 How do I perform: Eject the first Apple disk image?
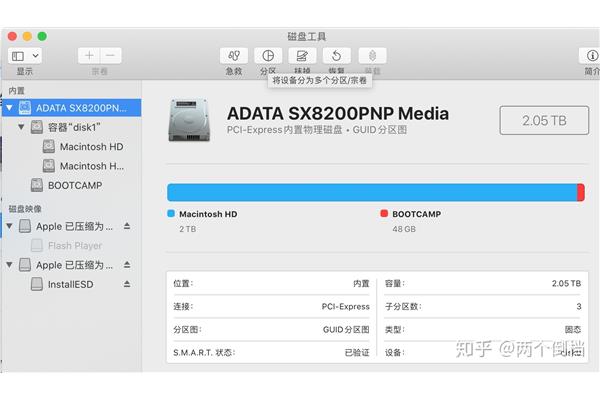click(127, 226)
